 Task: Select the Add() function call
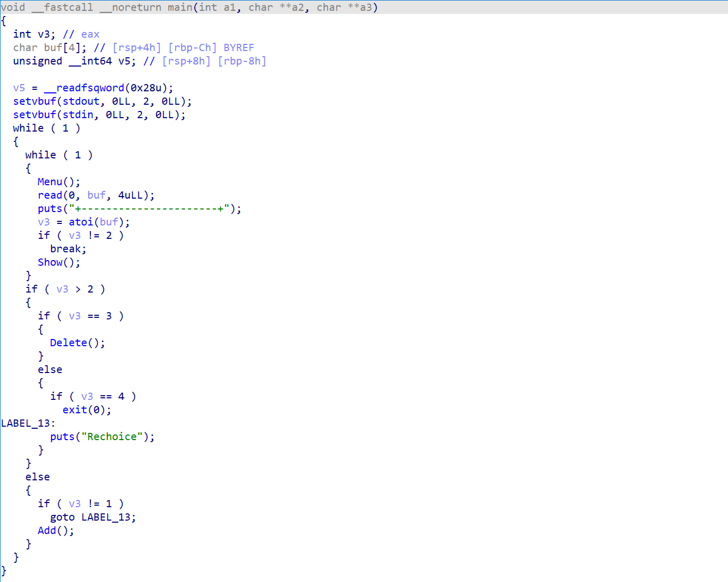tap(47, 531)
